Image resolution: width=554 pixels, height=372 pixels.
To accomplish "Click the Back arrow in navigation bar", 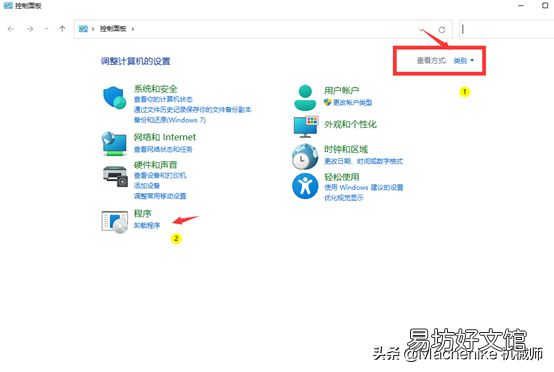I will click(11, 29).
